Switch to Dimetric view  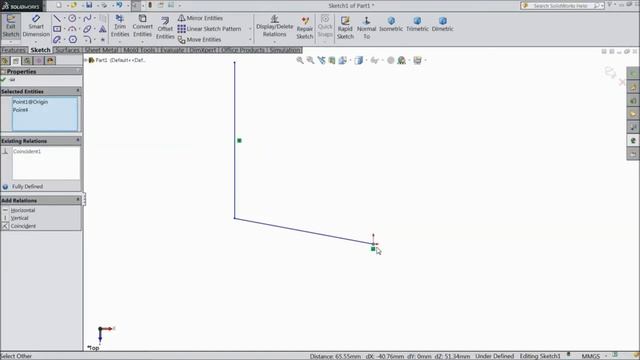pyautogui.click(x=442, y=24)
